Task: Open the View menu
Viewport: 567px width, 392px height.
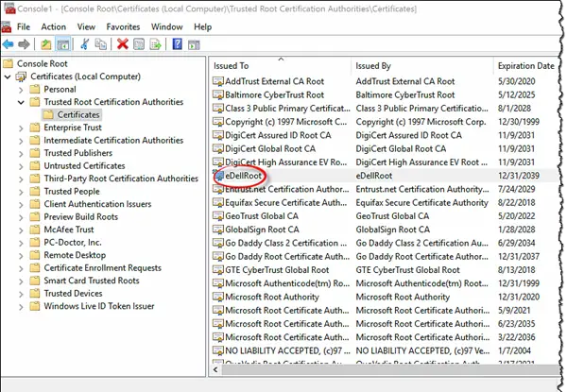Action: 86,26
